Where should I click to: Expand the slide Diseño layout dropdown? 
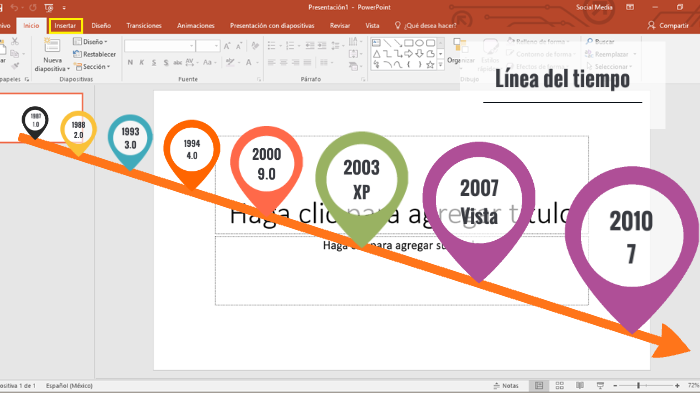click(91, 42)
